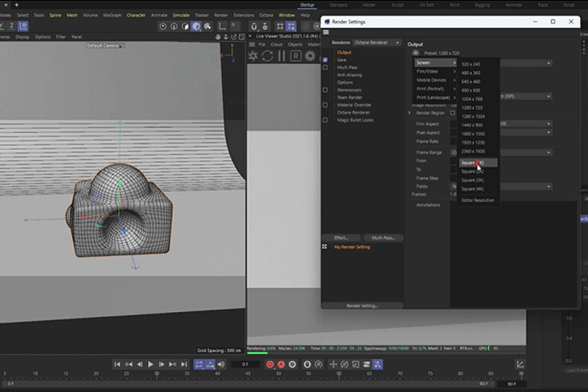Click the red Record Active Objects icon

coord(270,364)
